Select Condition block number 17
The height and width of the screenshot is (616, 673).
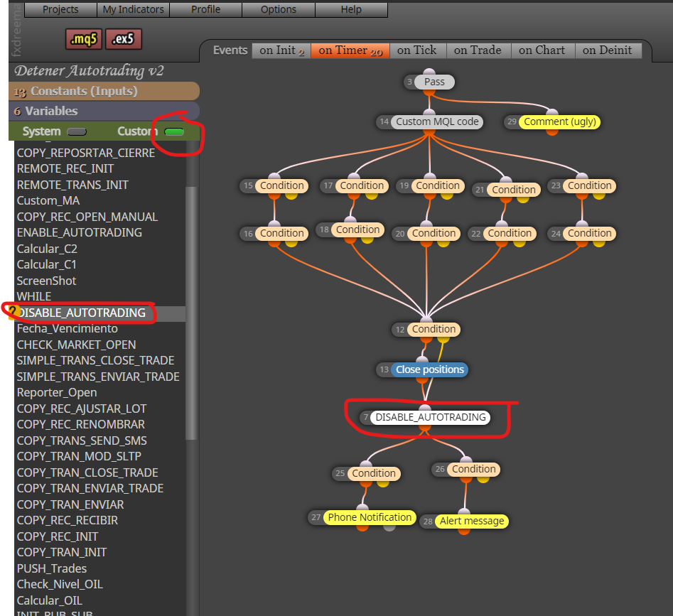tap(362, 185)
